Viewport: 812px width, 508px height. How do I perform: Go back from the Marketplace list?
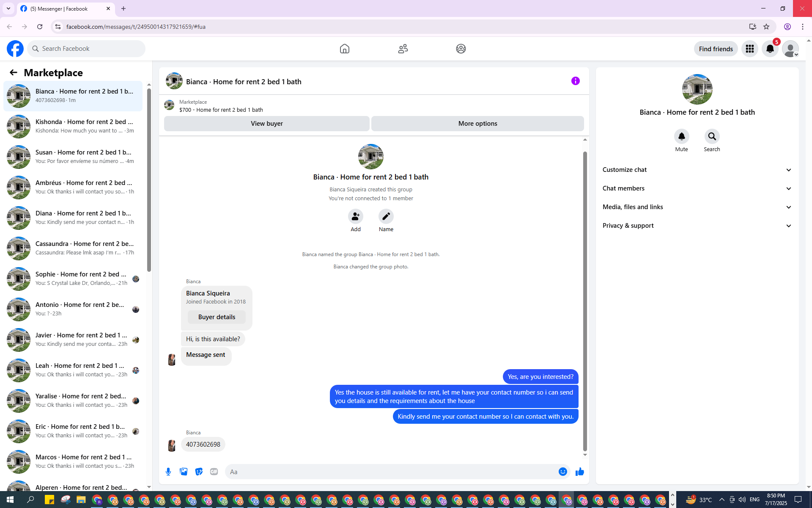point(14,72)
